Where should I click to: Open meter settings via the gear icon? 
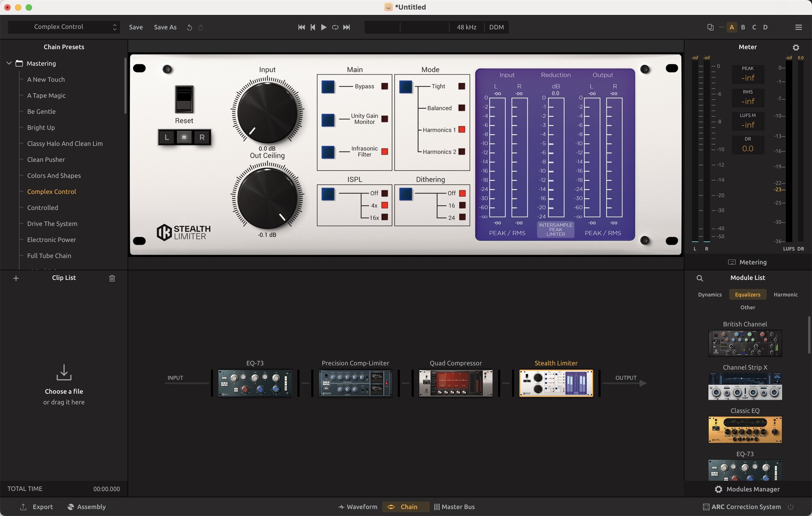click(x=796, y=47)
